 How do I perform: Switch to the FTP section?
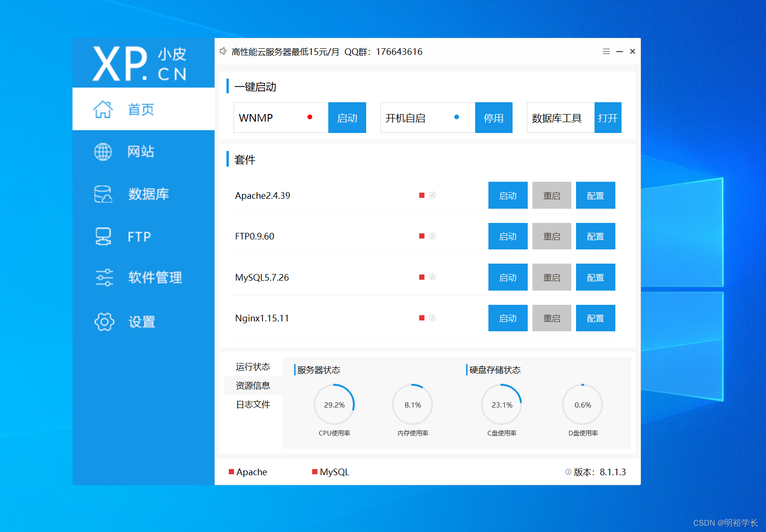[144, 236]
